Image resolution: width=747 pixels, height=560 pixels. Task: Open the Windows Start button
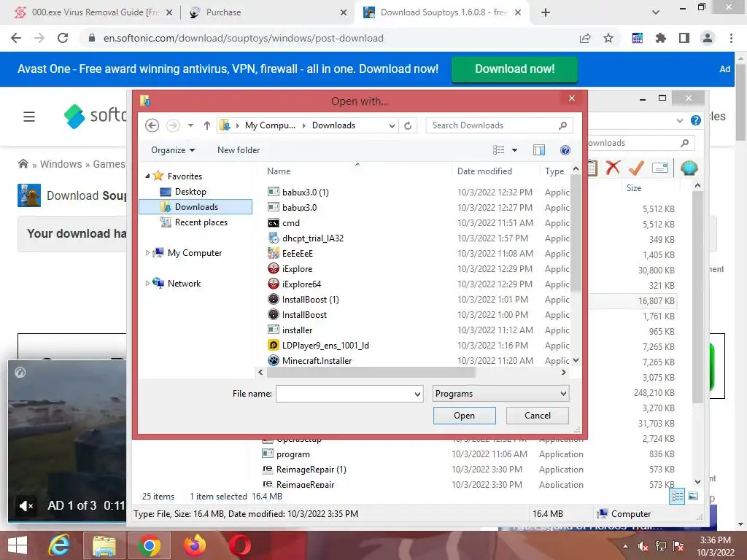[18, 545]
